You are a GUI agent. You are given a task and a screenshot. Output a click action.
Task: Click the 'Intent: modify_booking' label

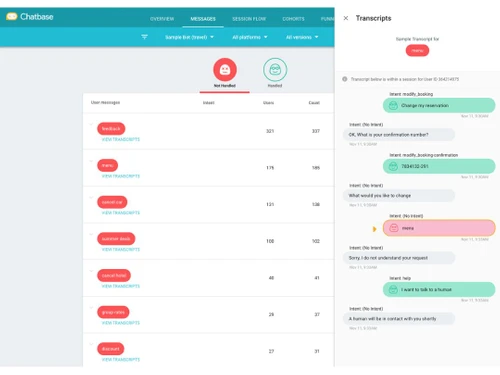[411, 94]
